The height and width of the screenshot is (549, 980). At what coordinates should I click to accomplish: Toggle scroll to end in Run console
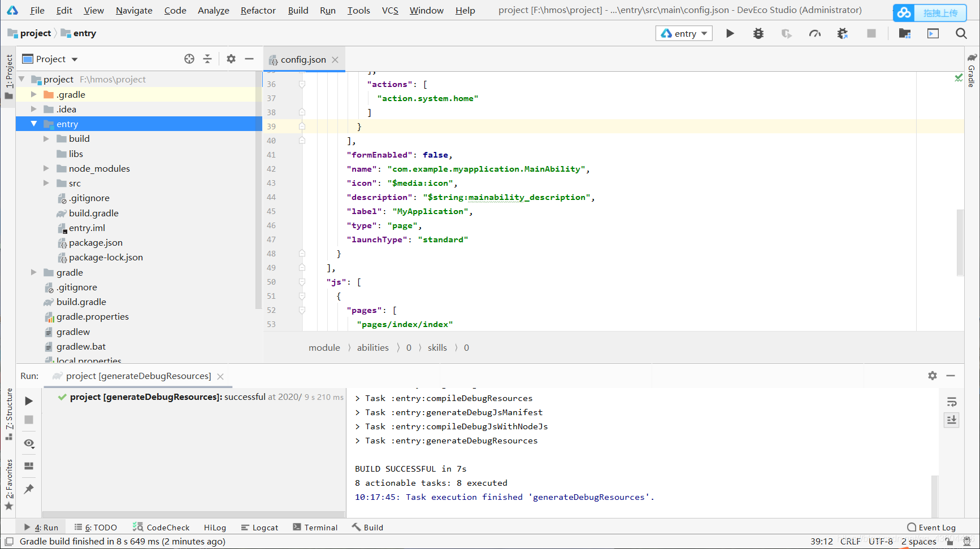952,420
